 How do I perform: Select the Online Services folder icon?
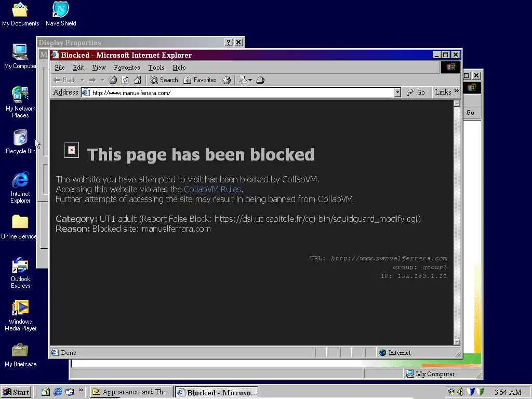coord(19,227)
